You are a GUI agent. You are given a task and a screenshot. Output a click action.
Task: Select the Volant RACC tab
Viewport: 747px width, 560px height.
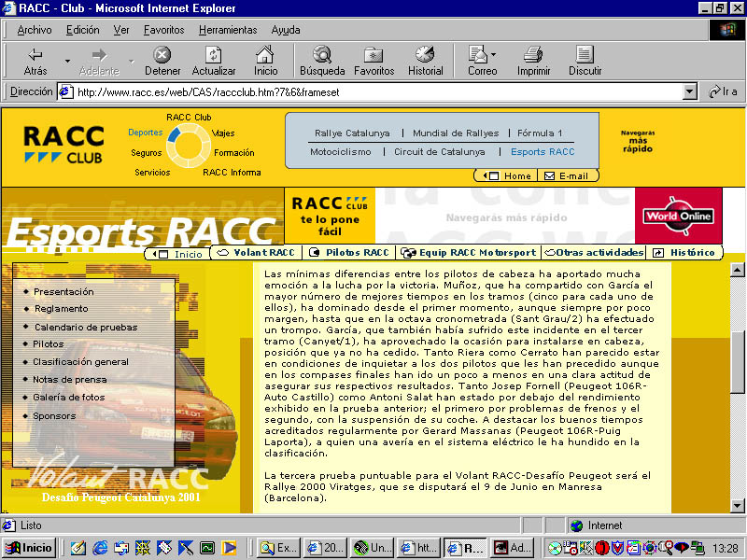pyautogui.click(x=256, y=252)
